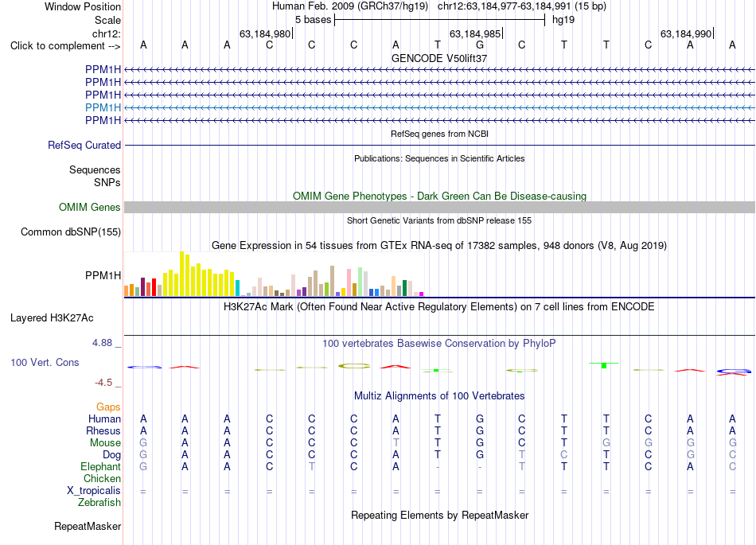Screen dimensions: 756x545
Task: Select the OMIM Genes track label
Action: click(x=90, y=207)
